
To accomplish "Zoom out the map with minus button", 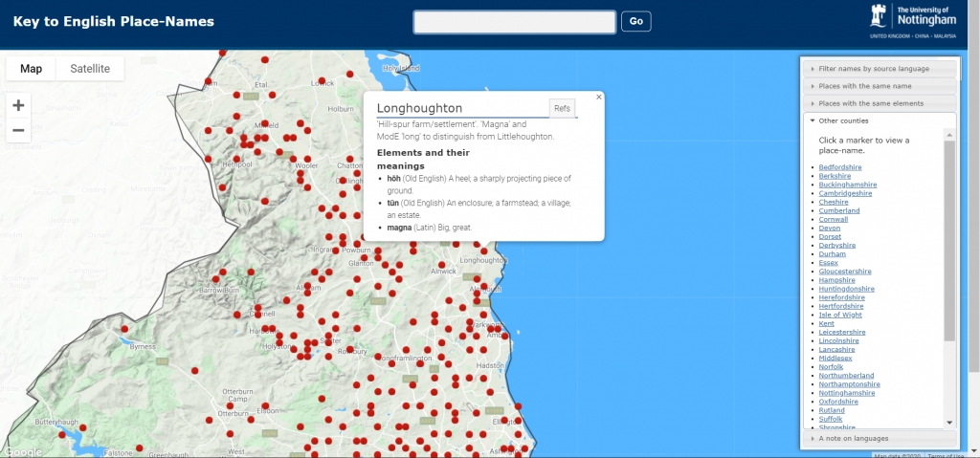I will pos(18,131).
